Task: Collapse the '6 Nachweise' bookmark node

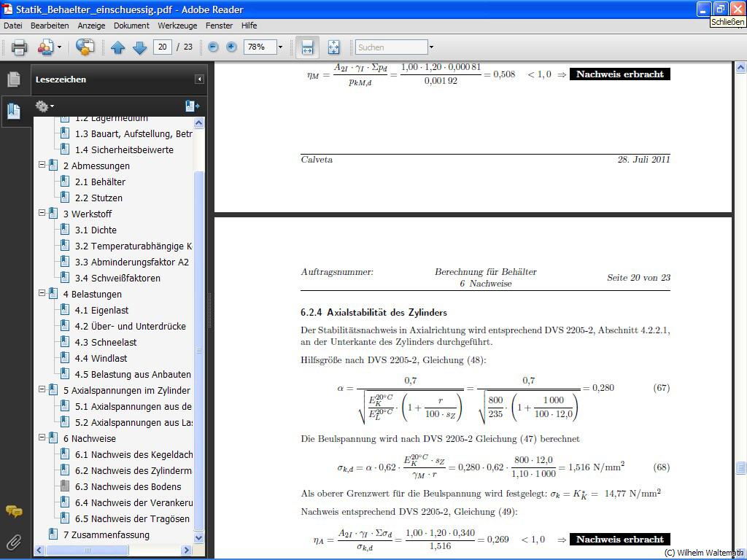Action: (x=42, y=438)
